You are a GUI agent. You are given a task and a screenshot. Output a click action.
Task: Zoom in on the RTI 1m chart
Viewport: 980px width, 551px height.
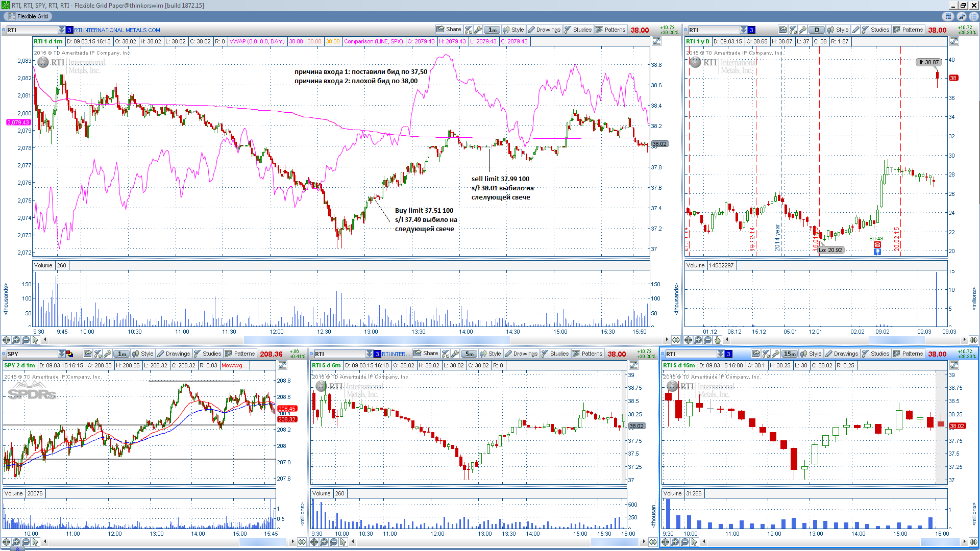click(x=16, y=340)
